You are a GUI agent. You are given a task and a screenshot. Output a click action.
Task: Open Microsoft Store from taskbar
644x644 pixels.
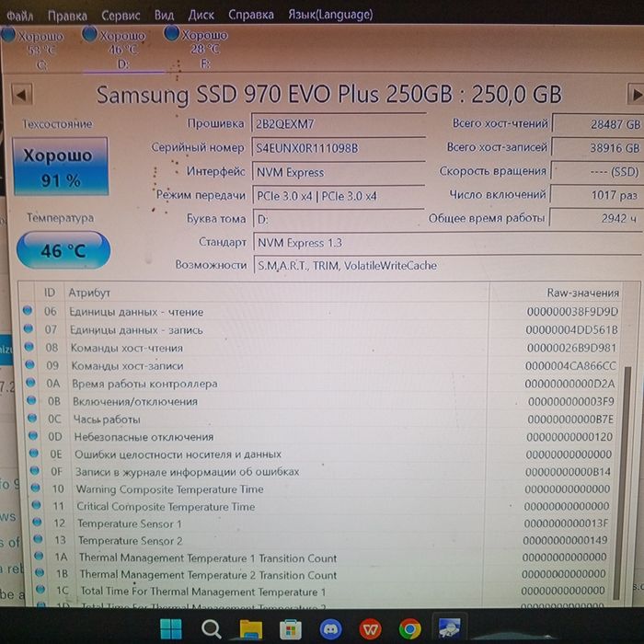pos(291,628)
